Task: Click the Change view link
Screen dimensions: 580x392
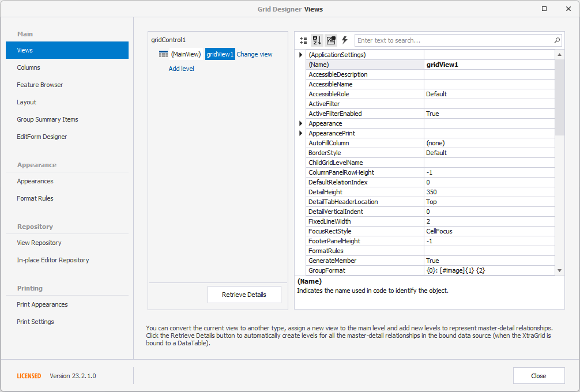Action: [254, 54]
